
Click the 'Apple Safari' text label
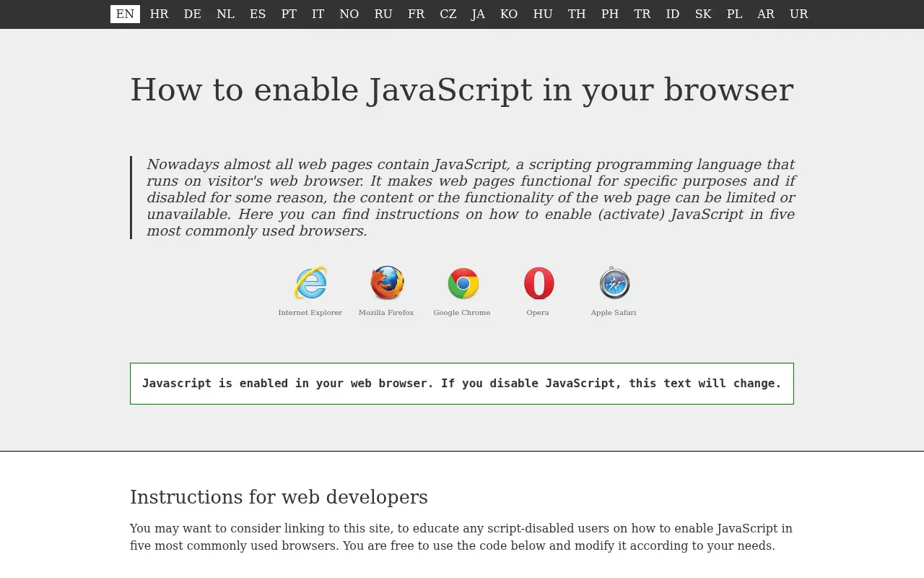(x=614, y=313)
